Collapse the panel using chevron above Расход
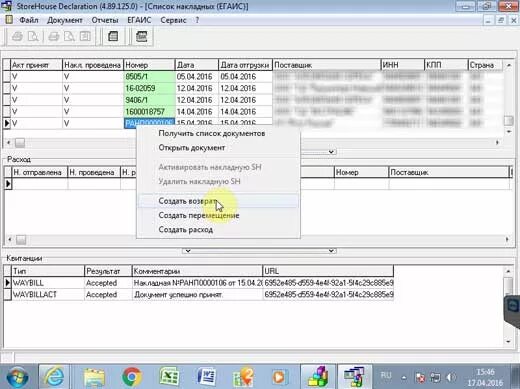The height and width of the screenshot is (389, 520). [331, 152]
